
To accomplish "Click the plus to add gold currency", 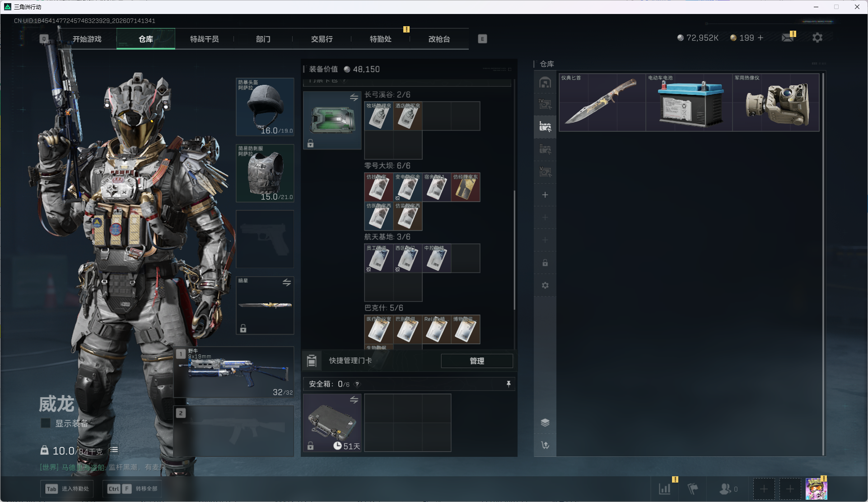I will tap(761, 38).
